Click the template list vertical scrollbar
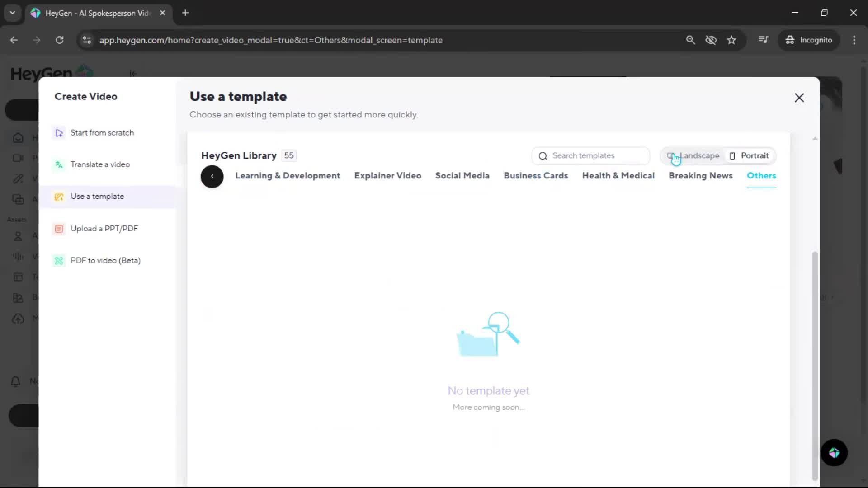868x488 pixels. [x=815, y=366]
